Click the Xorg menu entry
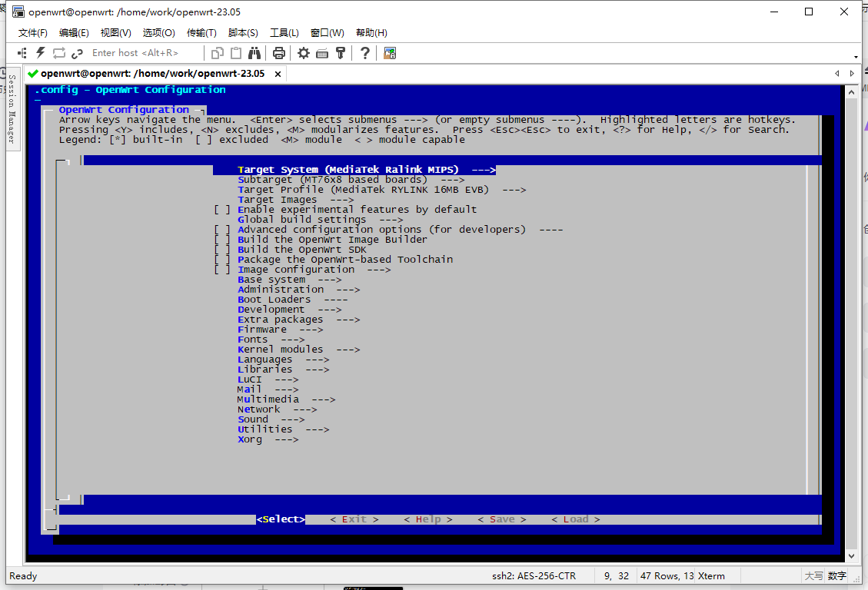Image resolution: width=868 pixels, height=590 pixels. click(x=268, y=439)
